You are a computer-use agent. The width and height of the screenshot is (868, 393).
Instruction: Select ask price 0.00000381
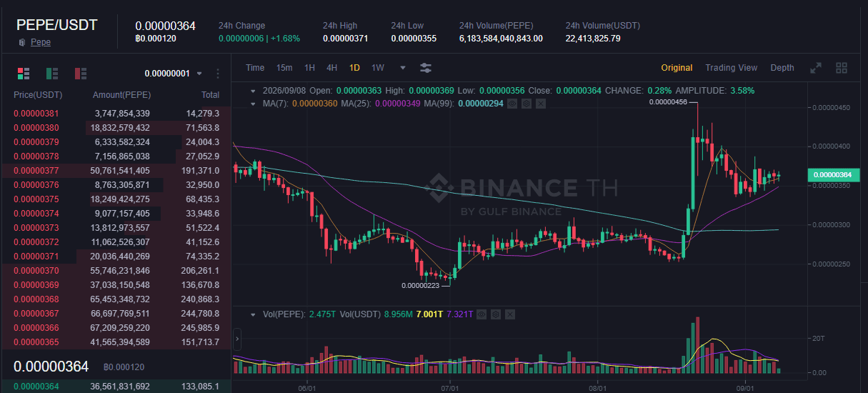coord(36,113)
